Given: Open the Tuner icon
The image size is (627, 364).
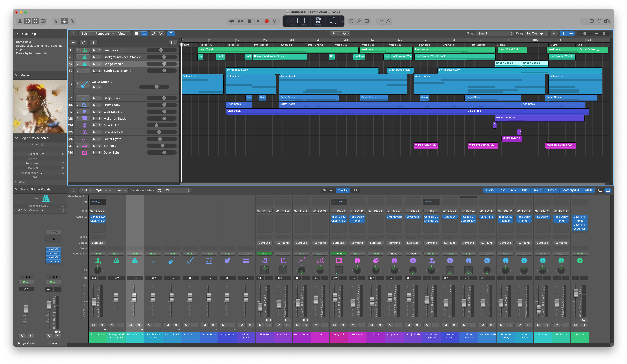Looking at the screenshot, I should tap(359, 21).
